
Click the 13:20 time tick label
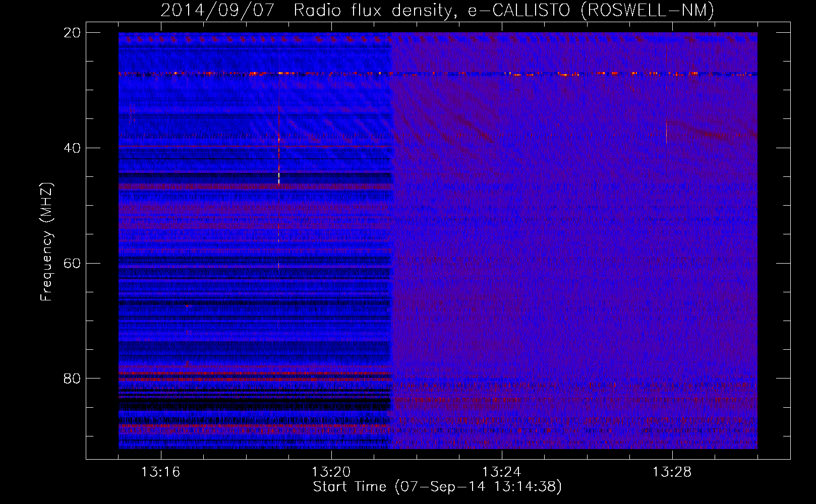coord(331,472)
